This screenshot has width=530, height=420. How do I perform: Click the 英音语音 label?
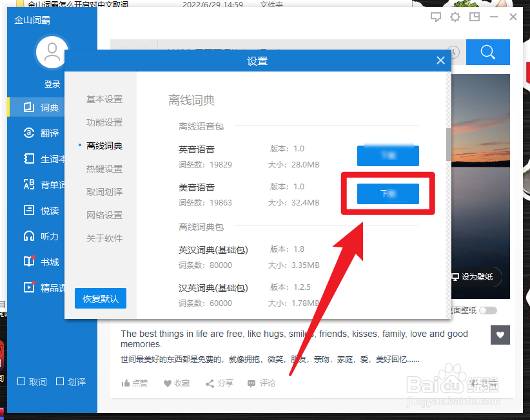tap(197, 149)
